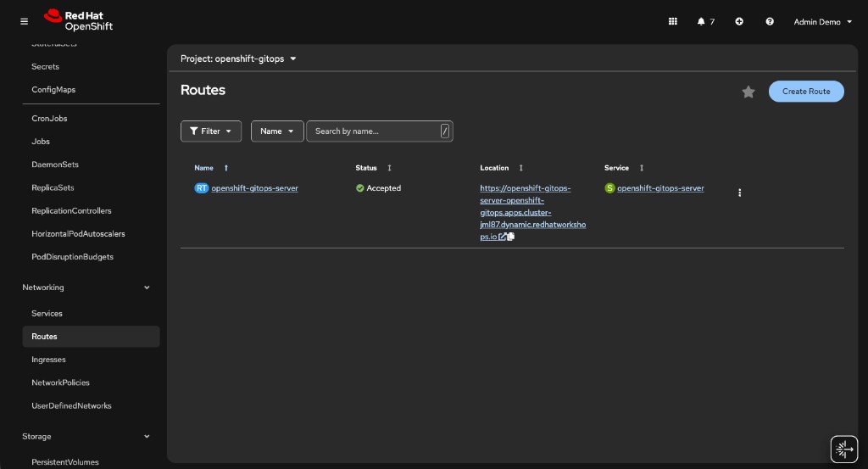The width and height of the screenshot is (868, 469).
Task: Open notifications bell showing 7
Action: coord(706,21)
